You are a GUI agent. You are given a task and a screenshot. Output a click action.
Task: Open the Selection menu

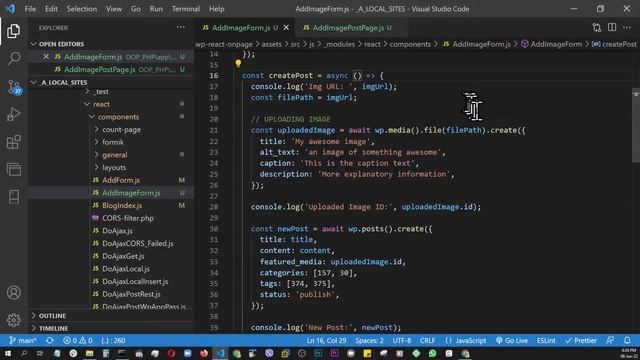[x=82, y=9]
